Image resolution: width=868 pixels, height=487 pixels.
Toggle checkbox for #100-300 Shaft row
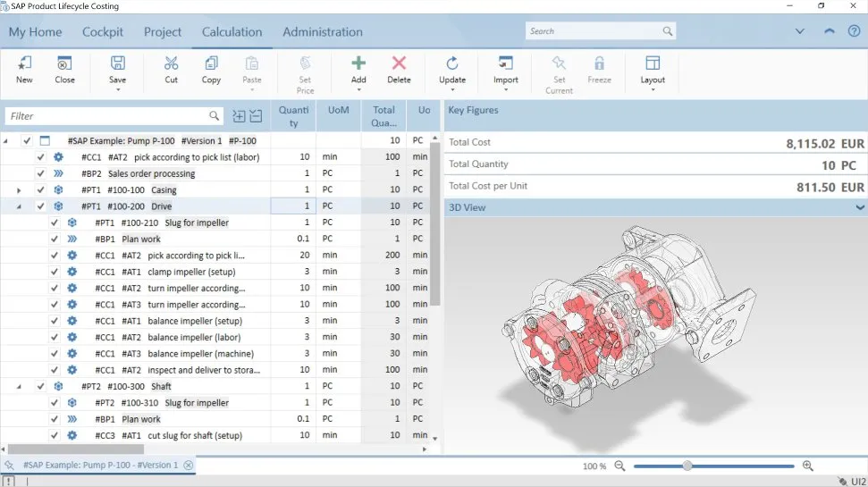[41, 386]
